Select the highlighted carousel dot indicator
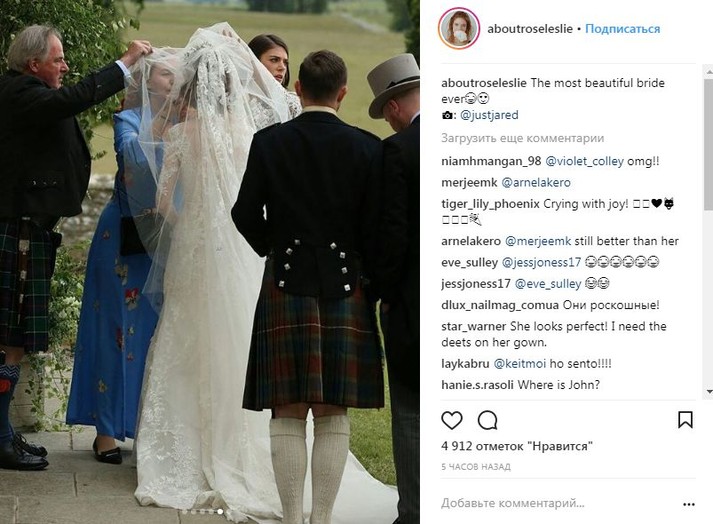713x524 pixels. (x=220, y=512)
